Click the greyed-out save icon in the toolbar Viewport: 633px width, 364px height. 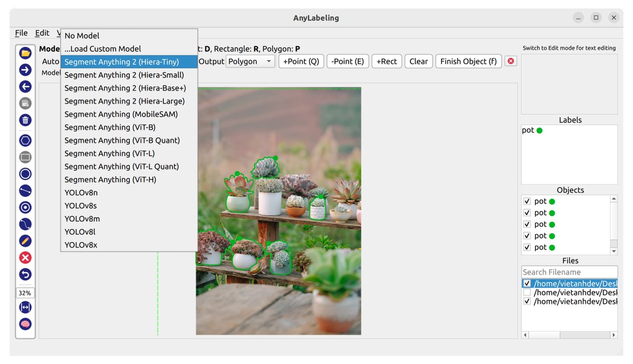[x=25, y=103]
